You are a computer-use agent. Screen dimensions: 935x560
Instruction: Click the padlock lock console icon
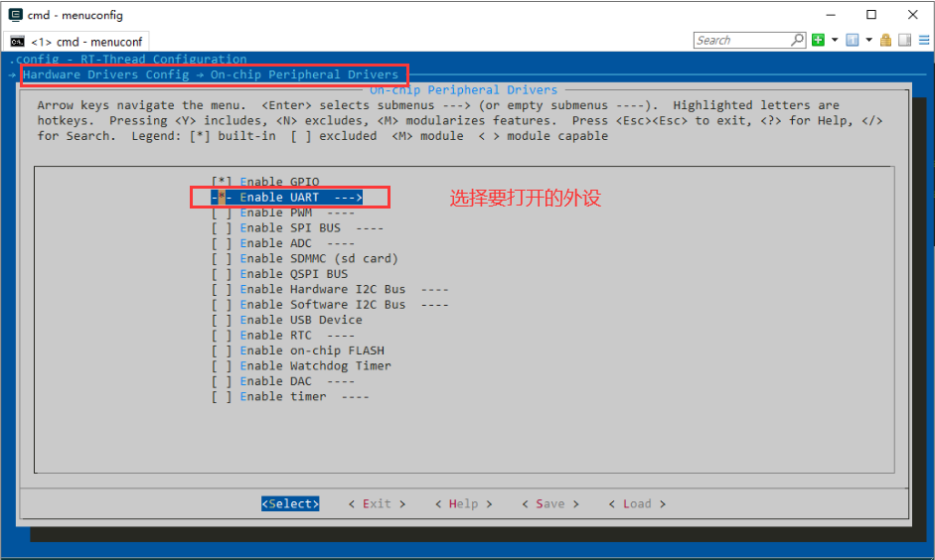pos(885,40)
